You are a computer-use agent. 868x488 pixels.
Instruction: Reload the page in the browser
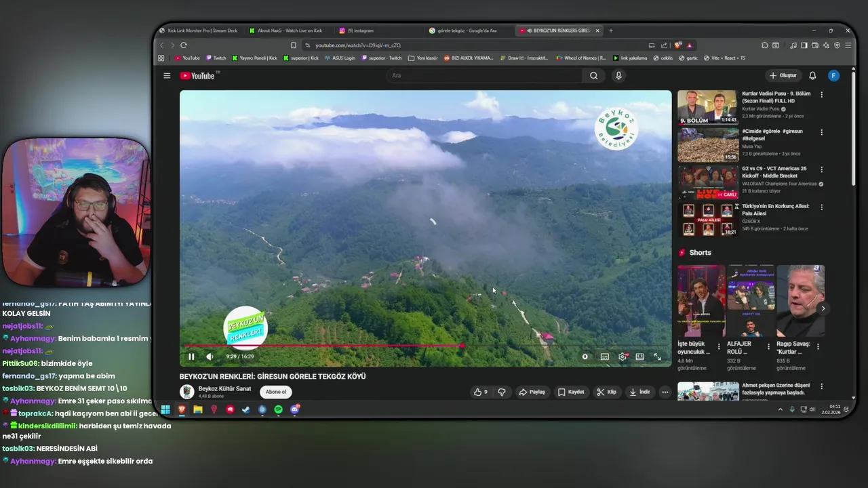click(183, 45)
